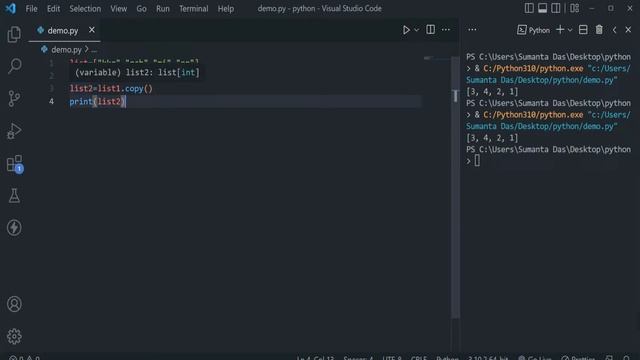Split the terminal
Image resolution: width=640 pixels, height=360 pixels.
point(583,30)
